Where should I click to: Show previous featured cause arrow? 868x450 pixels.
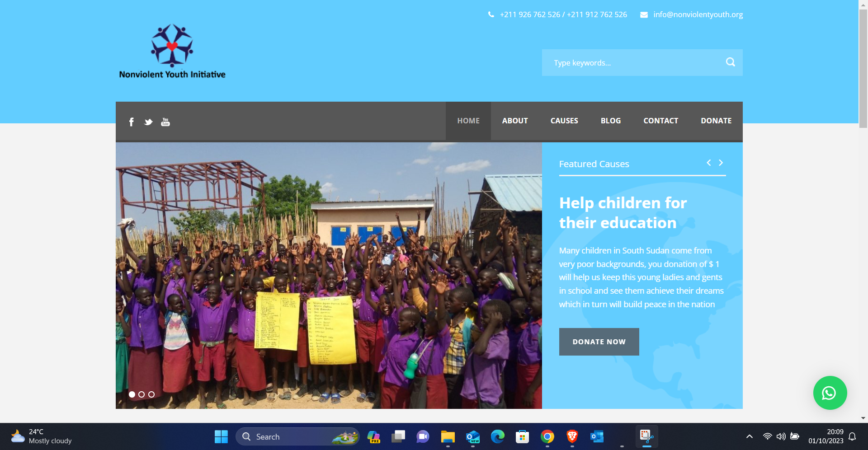tap(709, 163)
